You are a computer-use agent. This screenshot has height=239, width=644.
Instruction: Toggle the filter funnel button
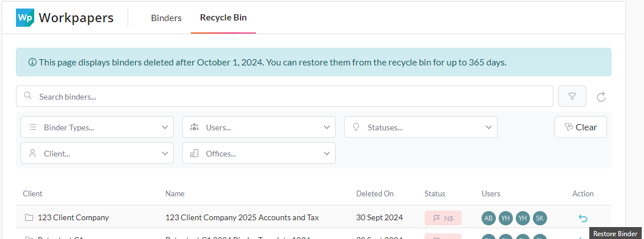[x=572, y=96]
